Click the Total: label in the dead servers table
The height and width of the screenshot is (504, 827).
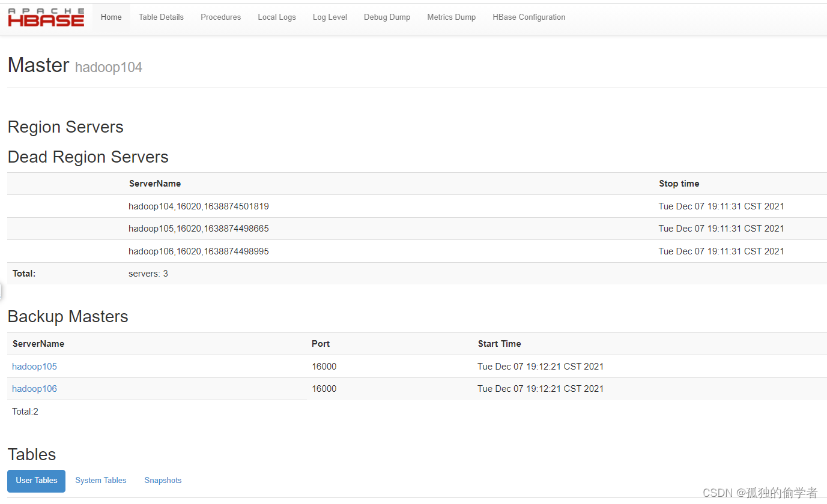click(x=24, y=274)
